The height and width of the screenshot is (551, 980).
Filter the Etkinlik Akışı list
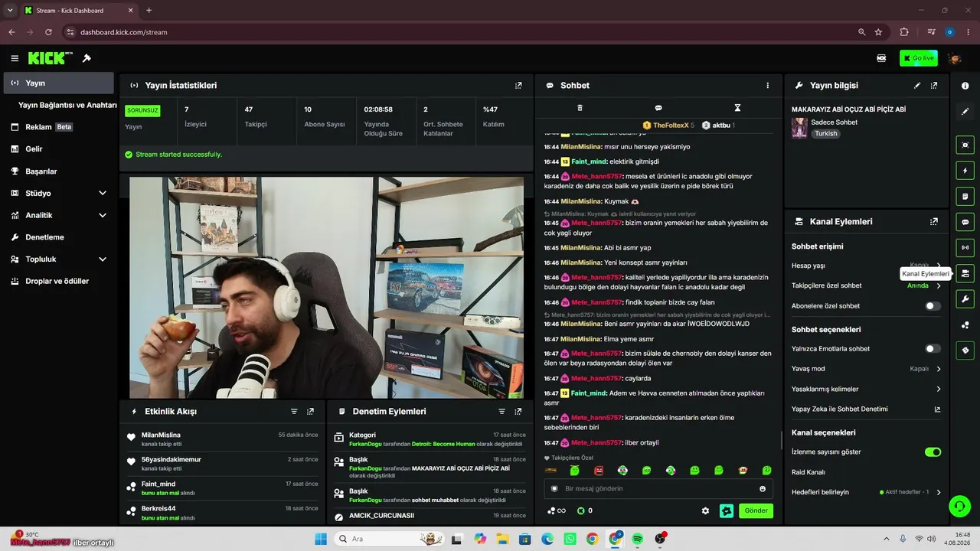(x=294, y=412)
